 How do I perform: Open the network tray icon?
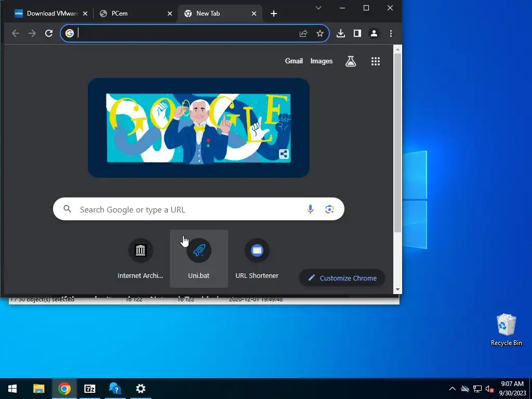477,389
